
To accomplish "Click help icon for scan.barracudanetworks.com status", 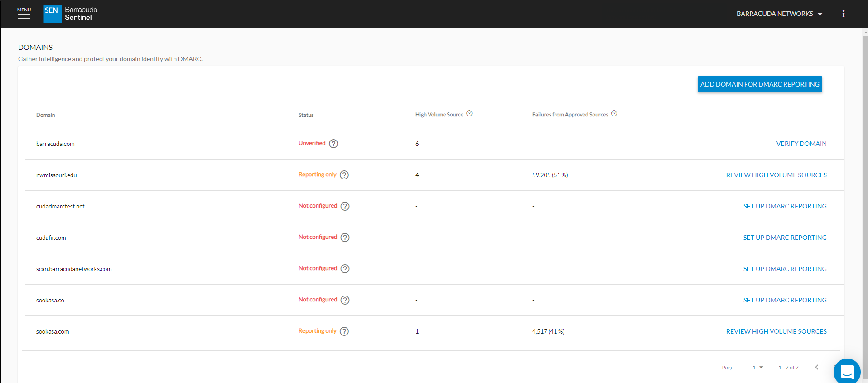I will coord(345,269).
